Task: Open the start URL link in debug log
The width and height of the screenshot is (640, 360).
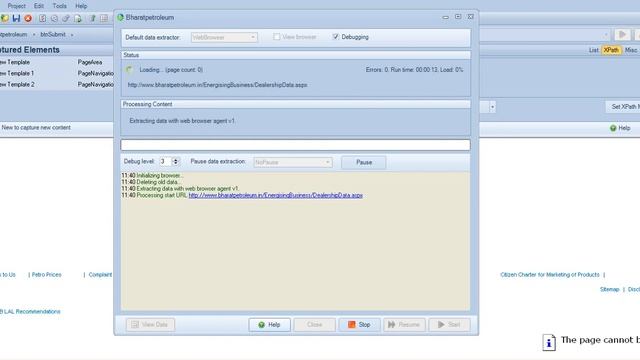Action: [276, 195]
